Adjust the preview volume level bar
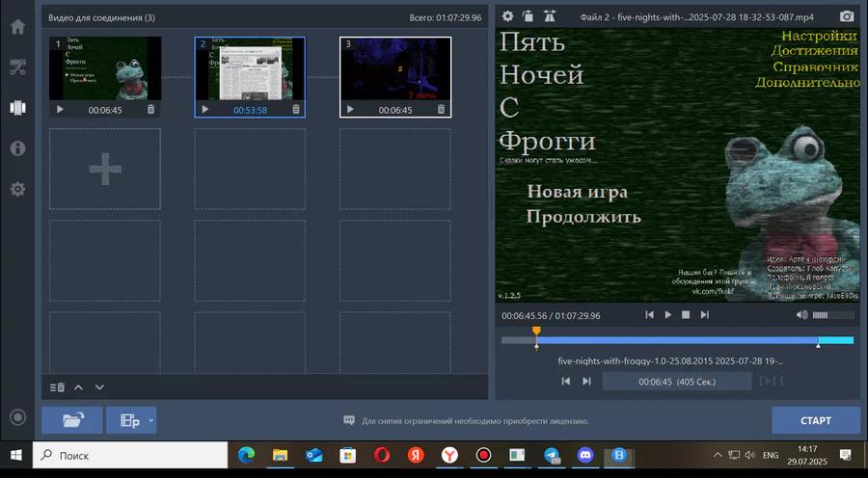The width and height of the screenshot is (868, 478). [x=832, y=315]
